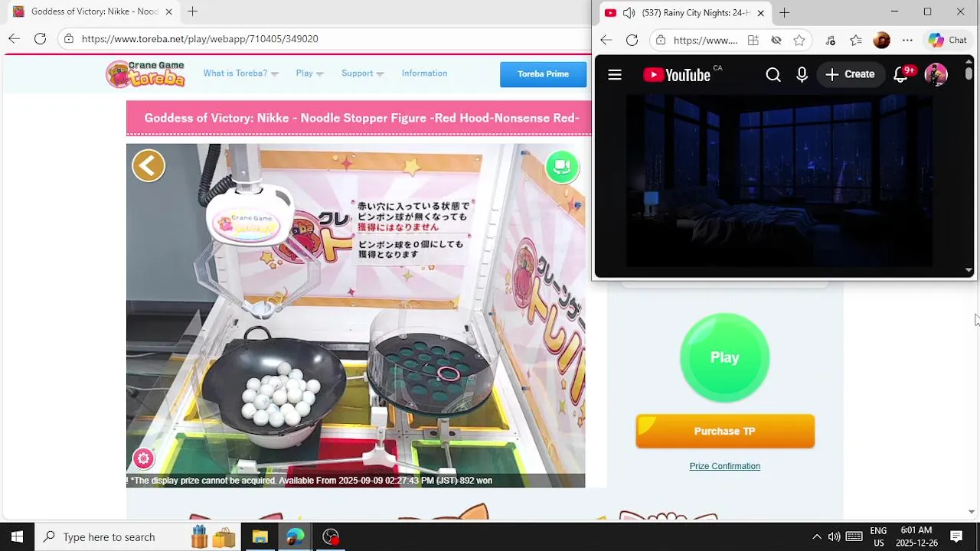This screenshot has height=551, width=980.
Task: Open YouTube notifications bell
Action: [x=901, y=74]
